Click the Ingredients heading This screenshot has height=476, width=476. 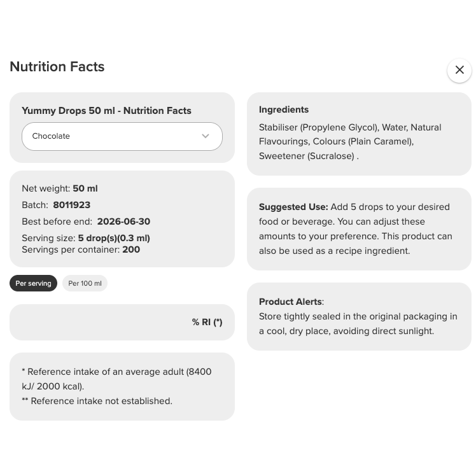click(284, 109)
